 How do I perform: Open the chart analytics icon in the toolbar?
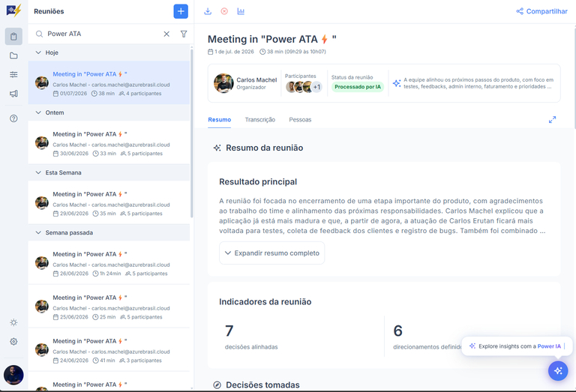point(241,11)
